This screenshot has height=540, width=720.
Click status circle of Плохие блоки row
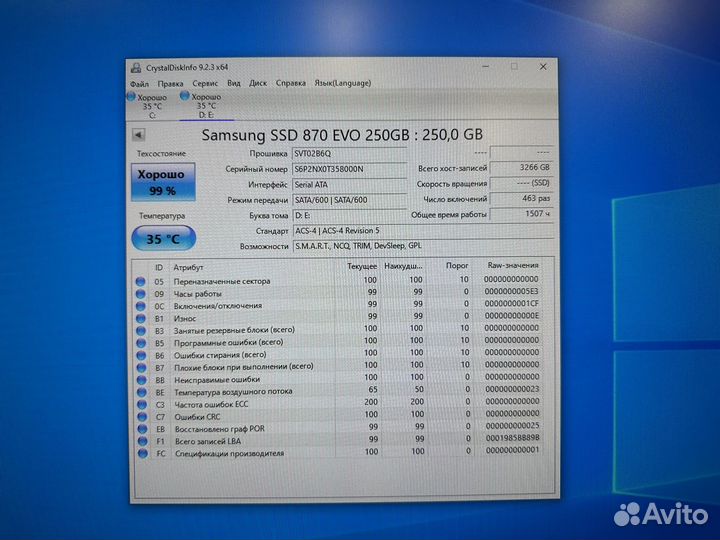[141, 368]
